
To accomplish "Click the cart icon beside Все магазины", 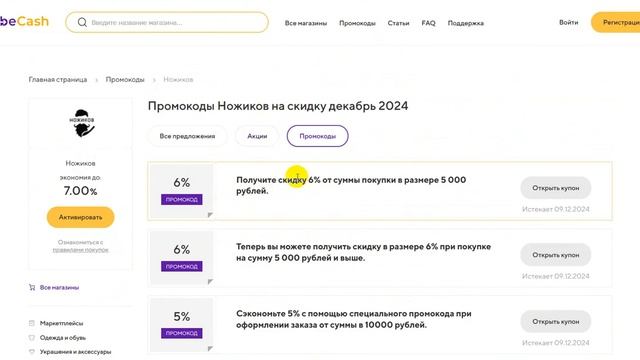I will coord(32,287).
